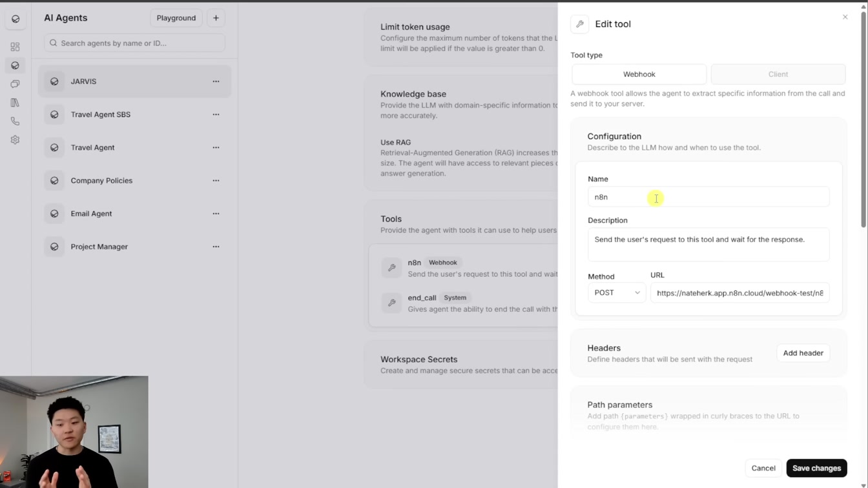Image resolution: width=868 pixels, height=488 pixels.
Task: Click the Company Policies avatar icon
Action: pos(54,181)
